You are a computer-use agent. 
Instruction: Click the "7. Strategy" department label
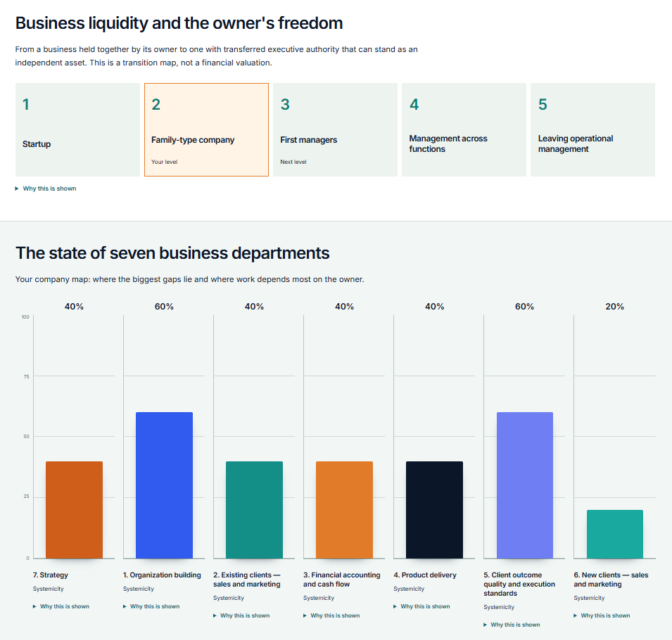click(51, 575)
